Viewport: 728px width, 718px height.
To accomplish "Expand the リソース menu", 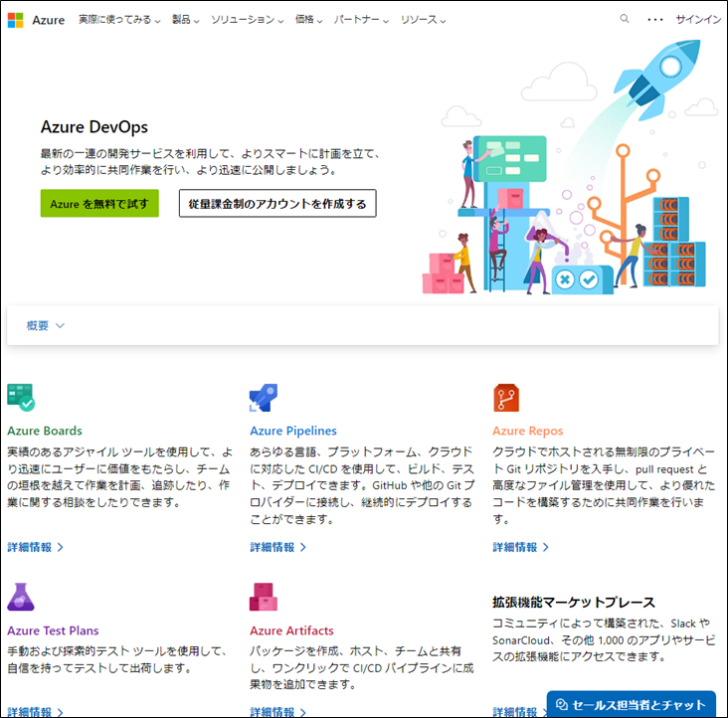I will click(423, 20).
